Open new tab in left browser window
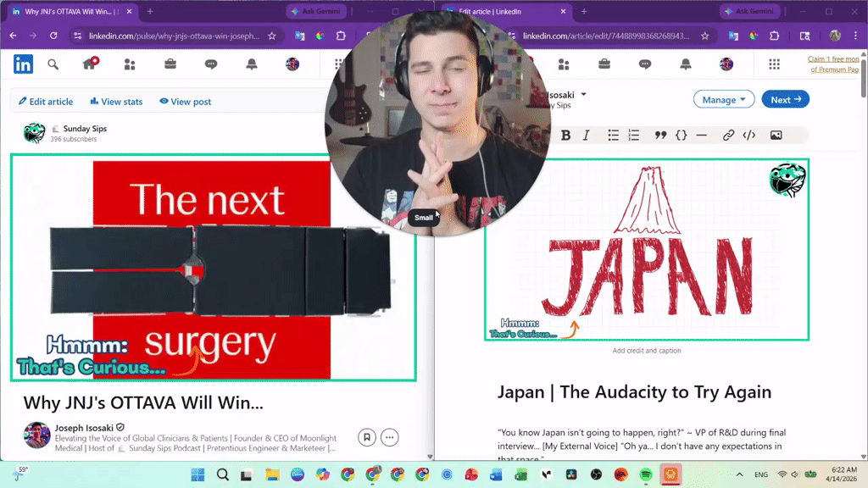Image resolution: width=868 pixels, height=488 pixels. pos(150,11)
